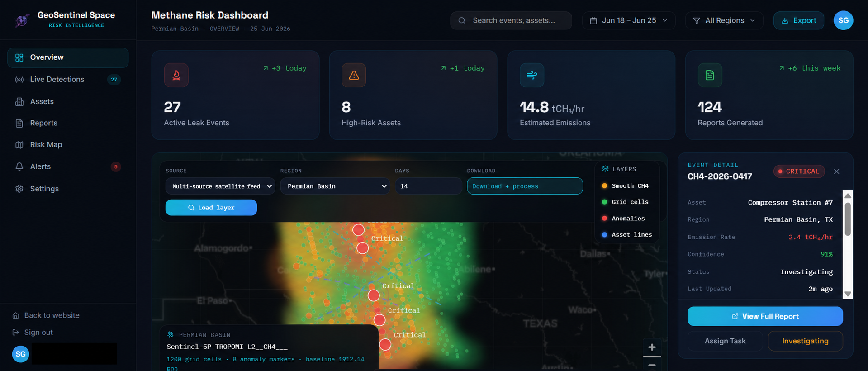The width and height of the screenshot is (868, 371).
Task: Click the satellite icon beside PERMIAN BASIN label
Action: [171, 334]
